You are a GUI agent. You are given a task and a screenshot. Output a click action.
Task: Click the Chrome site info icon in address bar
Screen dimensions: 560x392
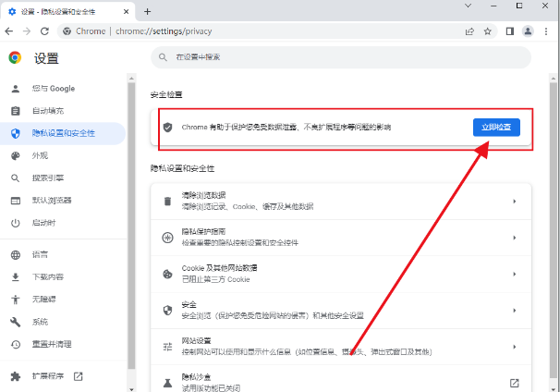tap(67, 31)
